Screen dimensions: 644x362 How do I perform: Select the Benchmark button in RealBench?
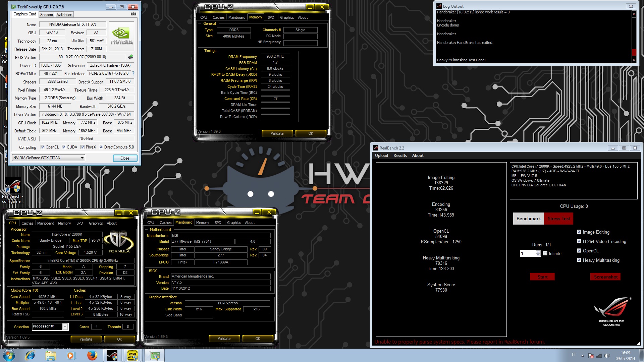click(x=528, y=219)
